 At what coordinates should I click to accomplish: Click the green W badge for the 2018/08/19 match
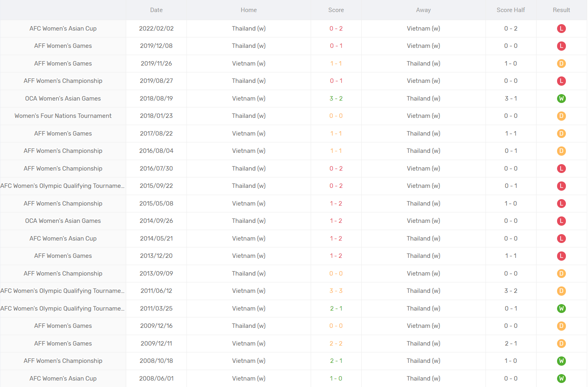[561, 99]
